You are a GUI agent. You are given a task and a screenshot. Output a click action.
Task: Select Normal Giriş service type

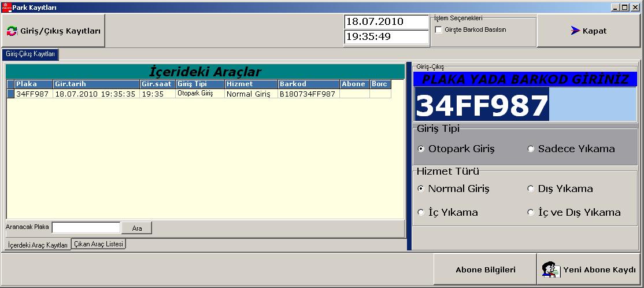(421, 189)
